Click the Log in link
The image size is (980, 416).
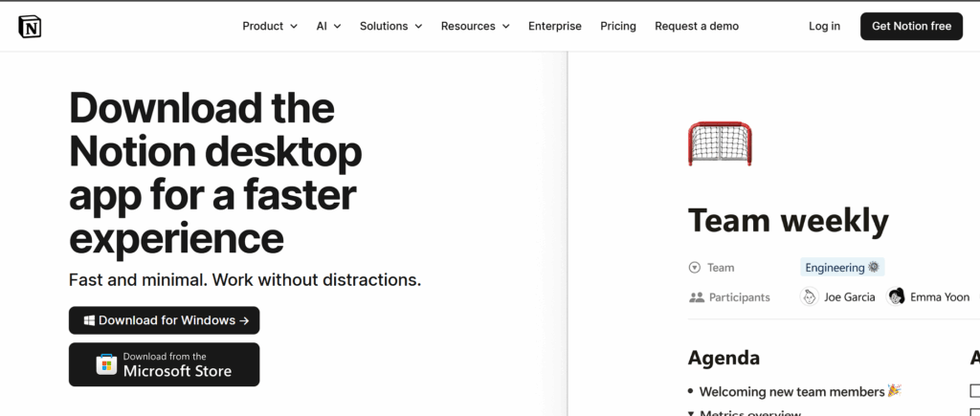(824, 26)
